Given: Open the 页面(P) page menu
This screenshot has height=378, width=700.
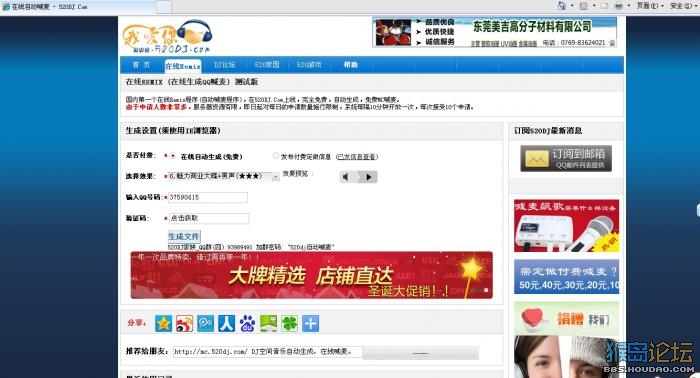Looking at the screenshot, I should click(x=650, y=6).
